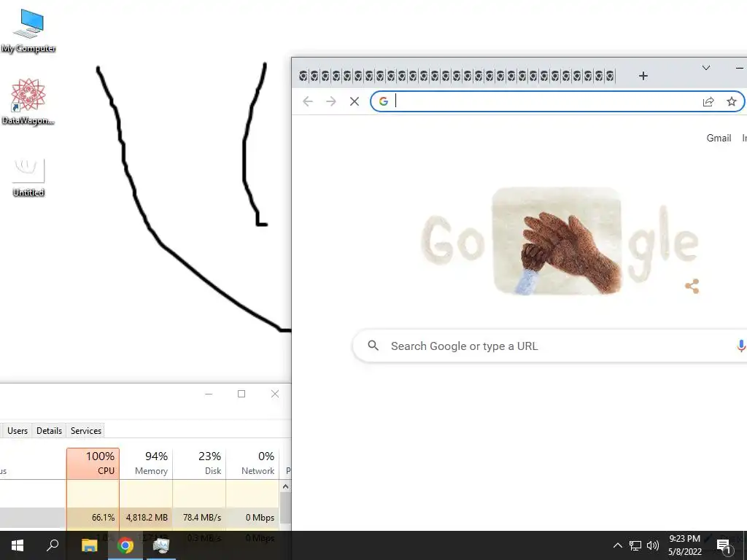Click the Task Manager icon on the taskbar
The width and height of the screenshot is (747, 560).
tap(161, 545)
